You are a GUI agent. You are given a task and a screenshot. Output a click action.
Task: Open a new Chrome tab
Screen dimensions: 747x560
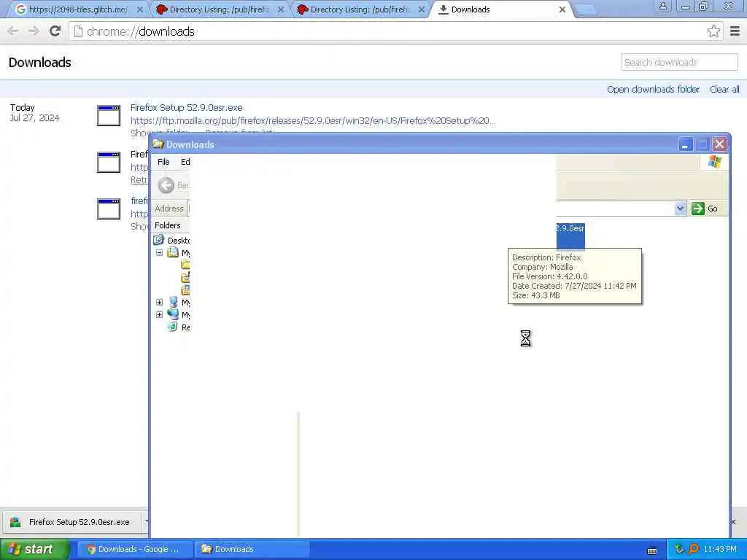coord(586,9)
